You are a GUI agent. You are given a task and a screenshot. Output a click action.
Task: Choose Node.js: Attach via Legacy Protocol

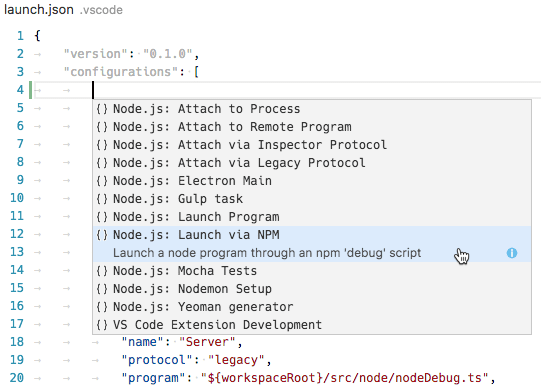312,163
